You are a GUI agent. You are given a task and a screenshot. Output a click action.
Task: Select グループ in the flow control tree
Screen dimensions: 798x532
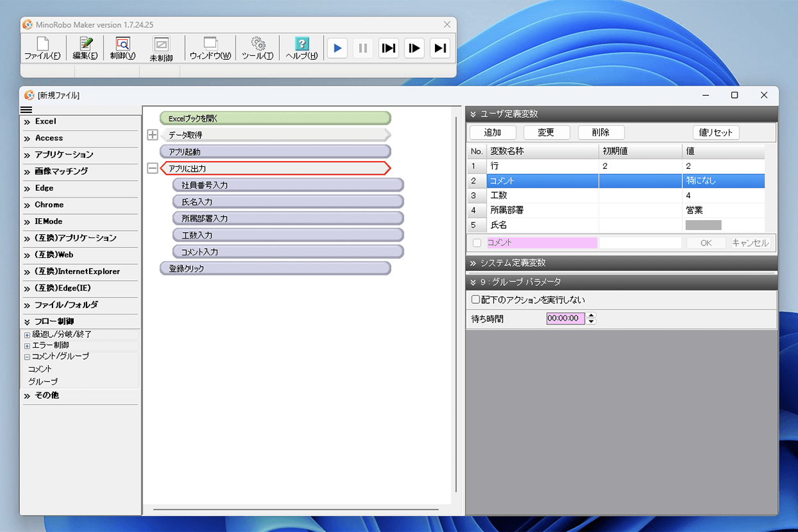tap(43, 382)
